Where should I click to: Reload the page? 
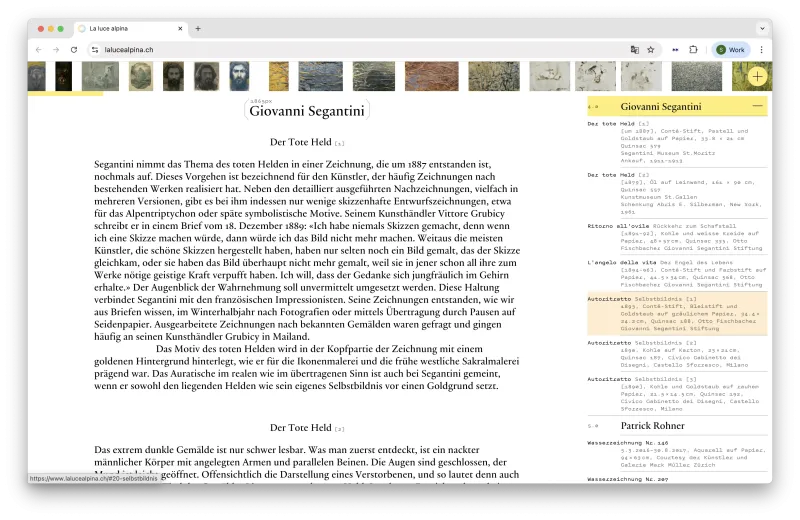coord(74,49)
